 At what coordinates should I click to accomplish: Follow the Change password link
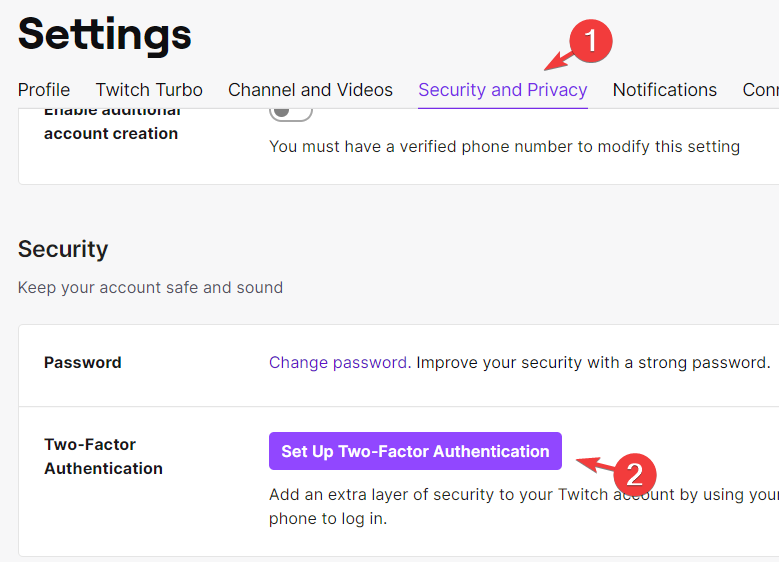pos(340,363)
